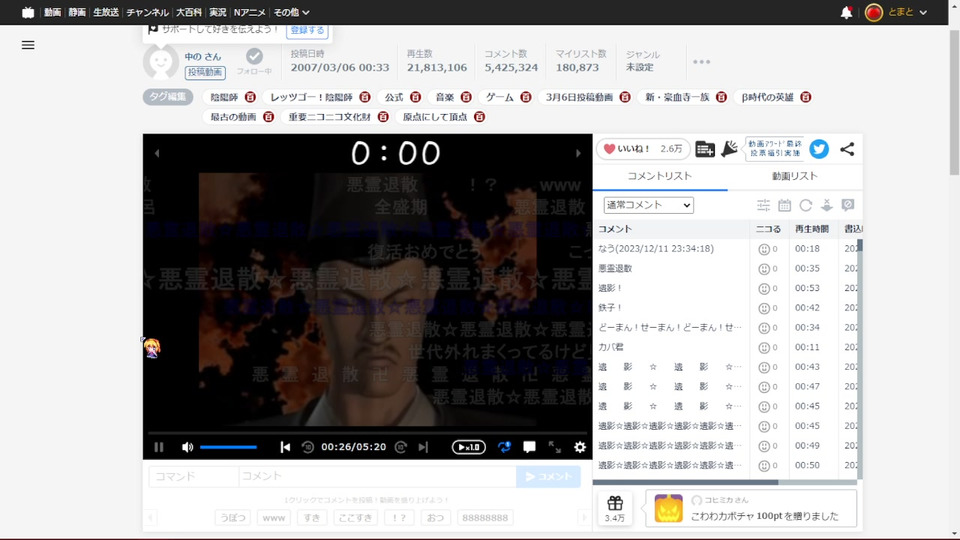
Task: Open 陰陽師 tag link
Action: click(224, 97)
